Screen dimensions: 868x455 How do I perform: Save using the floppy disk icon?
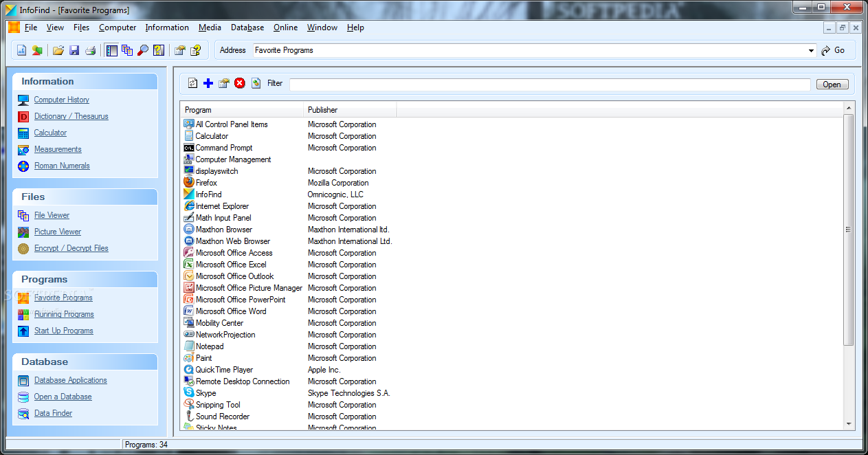(x=74, y=50)
